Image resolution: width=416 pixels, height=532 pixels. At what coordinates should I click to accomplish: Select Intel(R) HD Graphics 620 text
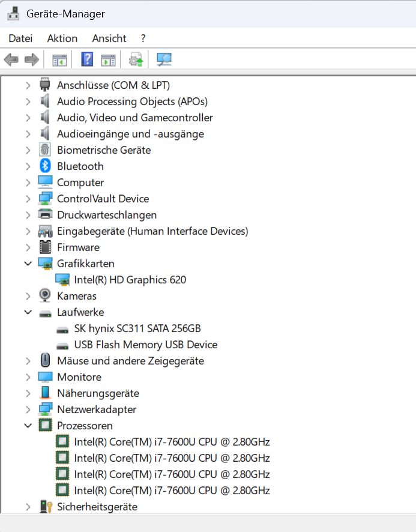click(x=130, y=280)
